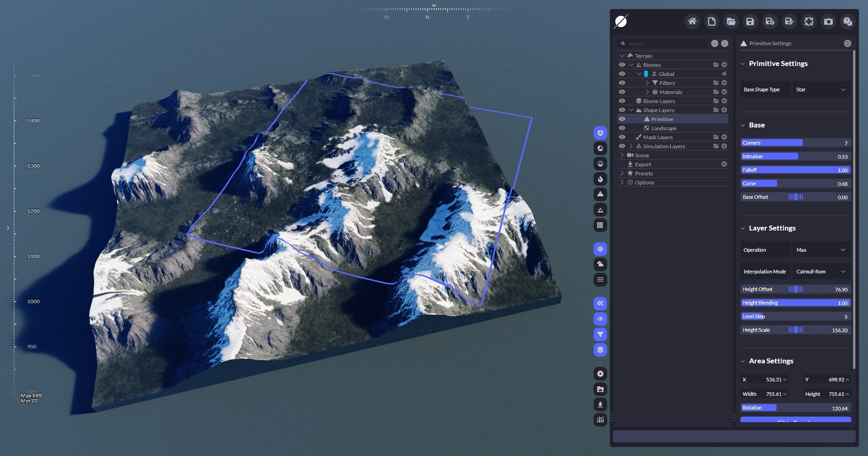Open the Base Shape Type dropdown
Image resolution: width=868 pixels, height=456 pixels.
821,89
